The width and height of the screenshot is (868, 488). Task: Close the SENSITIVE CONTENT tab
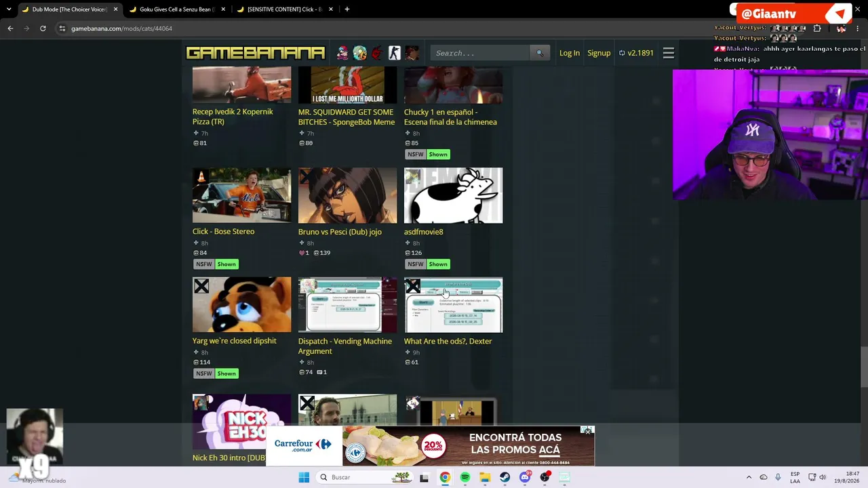[330, 9]
